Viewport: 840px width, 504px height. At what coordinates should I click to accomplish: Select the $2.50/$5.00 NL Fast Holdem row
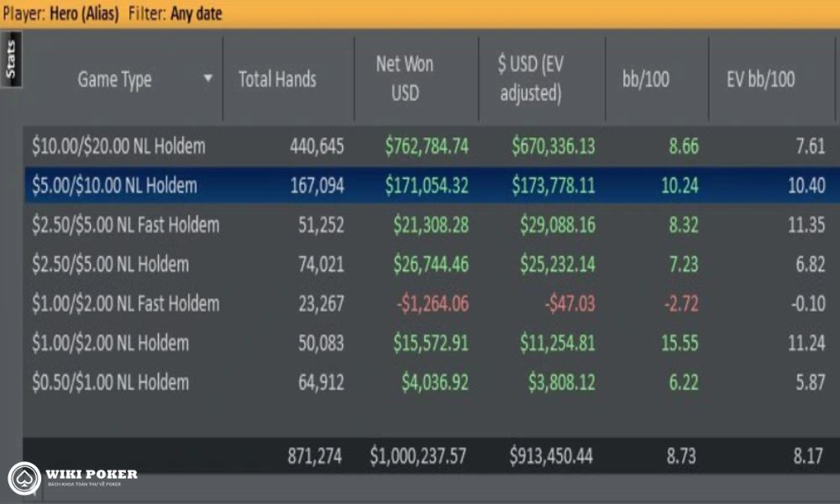pyautogui.click(x=431, y=225)
